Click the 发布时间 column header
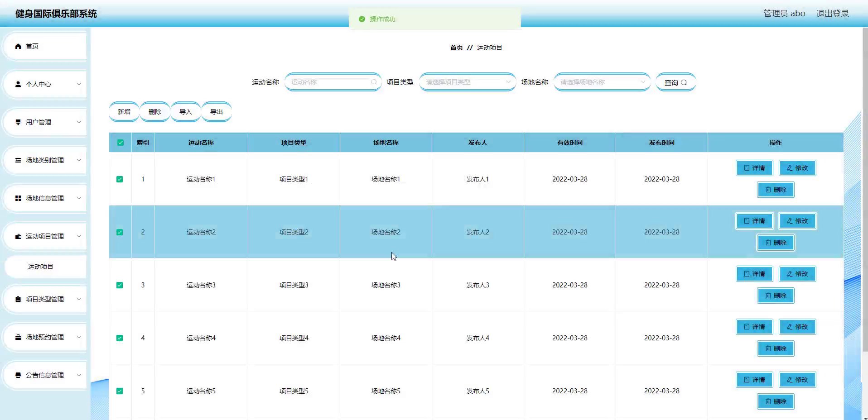This screenshot has height=420, width=868. [662, 143]
